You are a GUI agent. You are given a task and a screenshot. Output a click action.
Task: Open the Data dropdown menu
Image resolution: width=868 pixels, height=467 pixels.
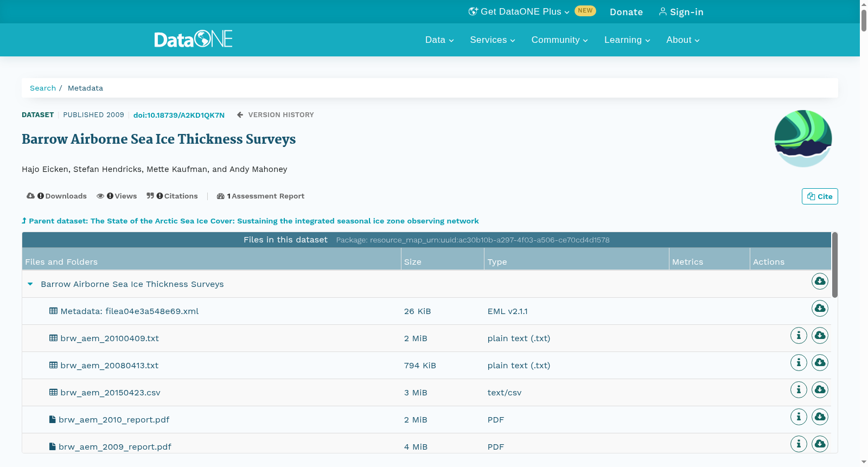(439, 40)
